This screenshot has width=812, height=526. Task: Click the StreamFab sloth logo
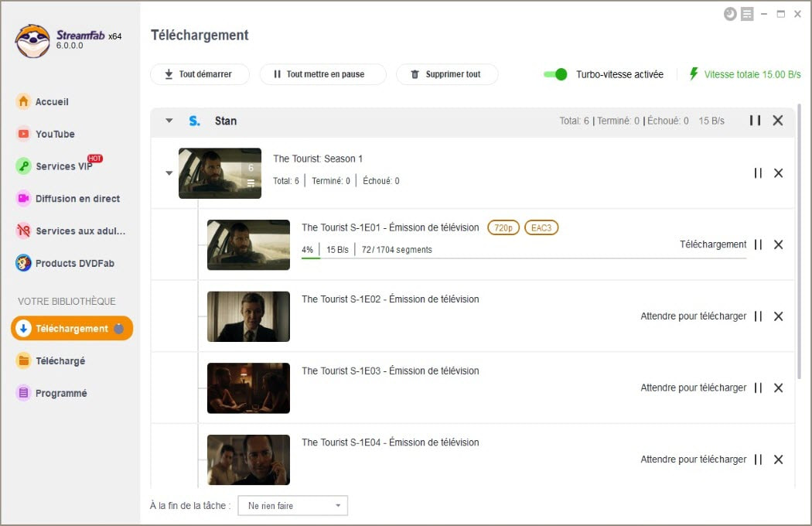coord(32,41)
